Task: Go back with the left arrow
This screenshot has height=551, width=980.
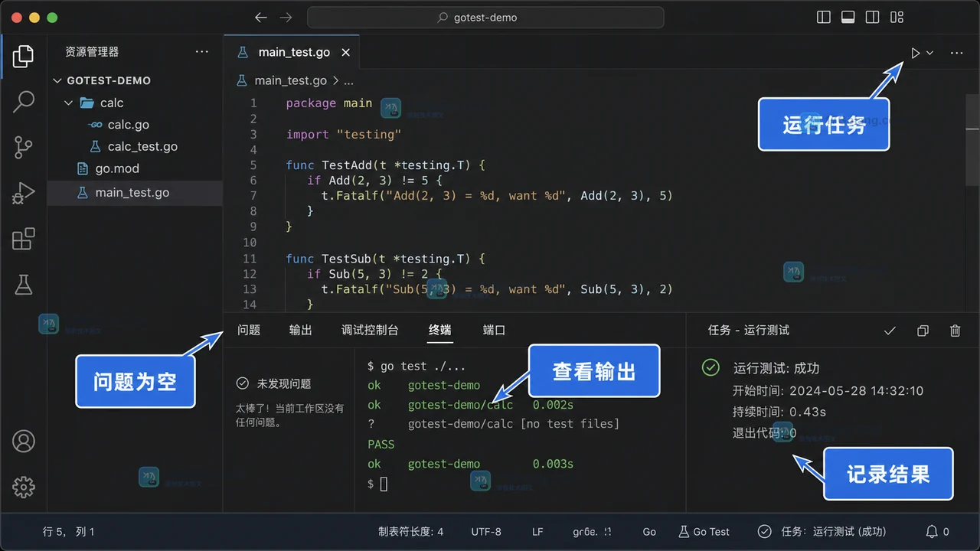Action: coord(261,18)
